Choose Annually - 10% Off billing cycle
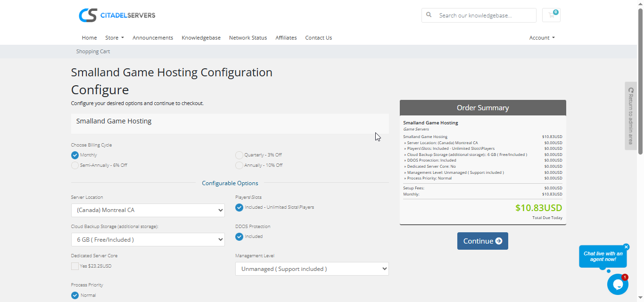Viewport: 644px width, 302px height. coord(239,165)
